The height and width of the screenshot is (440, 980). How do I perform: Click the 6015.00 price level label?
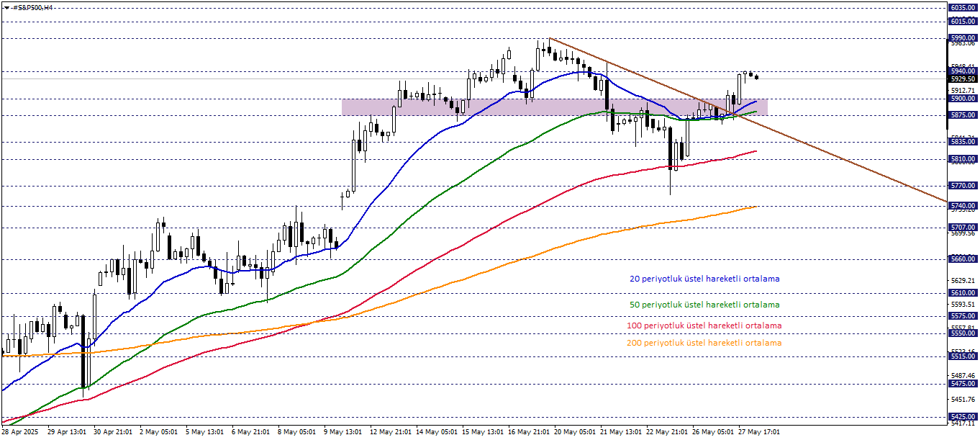963,22
